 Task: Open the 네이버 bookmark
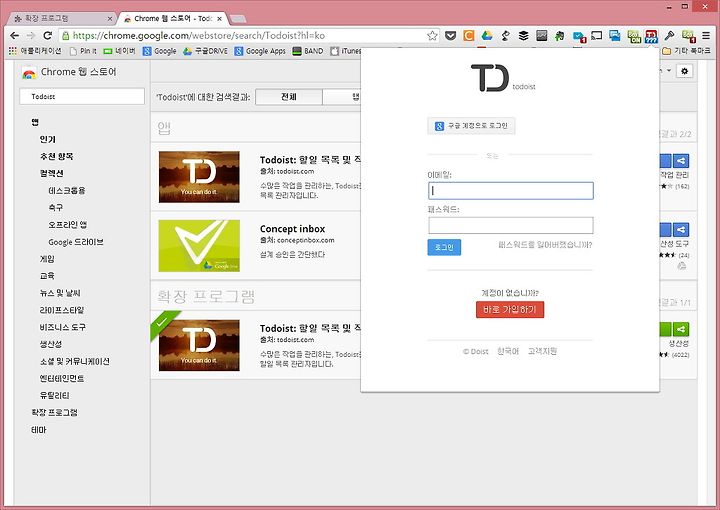tap(119, 51)
